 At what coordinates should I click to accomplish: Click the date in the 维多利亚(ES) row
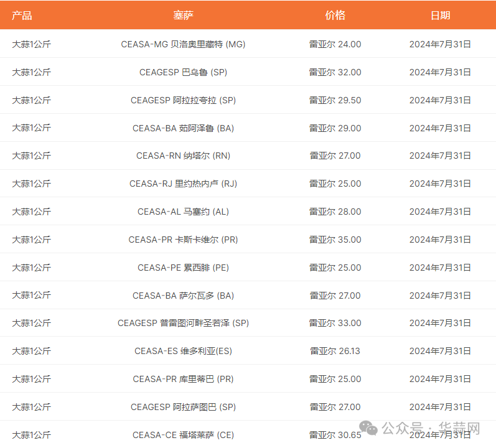[x=440, y=351]
